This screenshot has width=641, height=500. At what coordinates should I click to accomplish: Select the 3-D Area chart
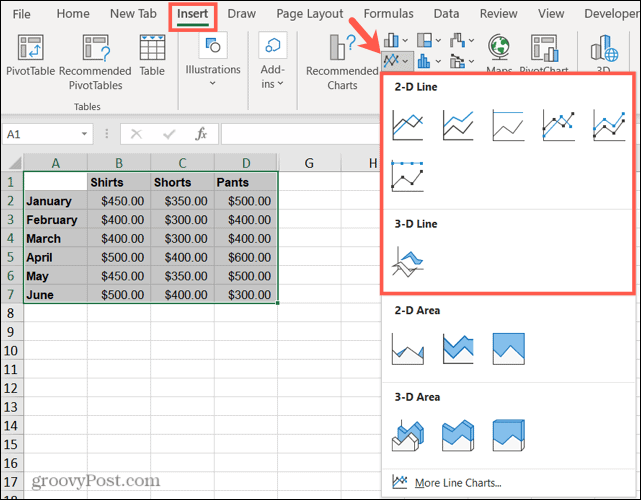[x=408, y=435]
